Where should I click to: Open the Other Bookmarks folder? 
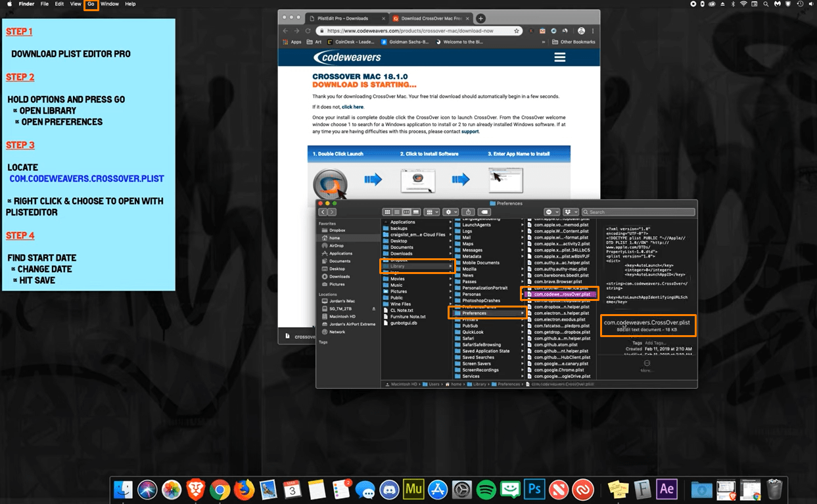[574, 42]
